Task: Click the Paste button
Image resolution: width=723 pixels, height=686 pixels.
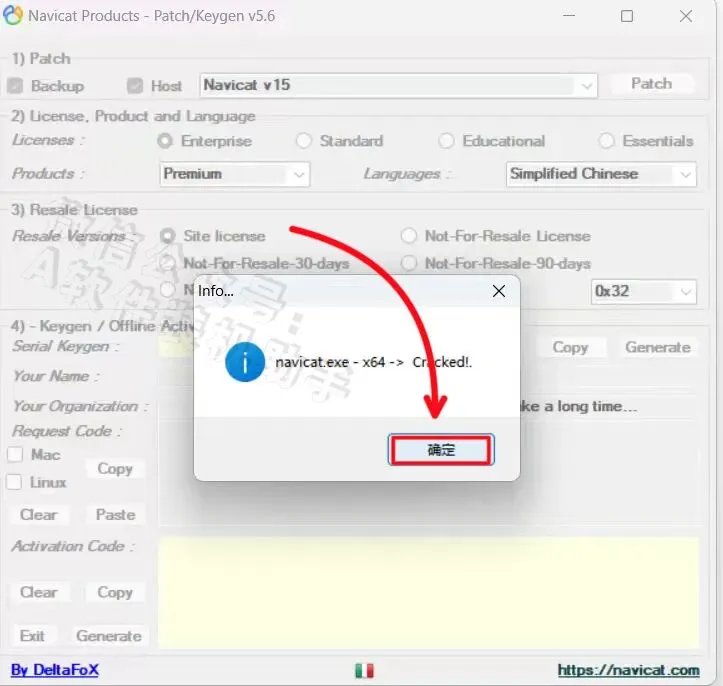Action: click(115, 515)
